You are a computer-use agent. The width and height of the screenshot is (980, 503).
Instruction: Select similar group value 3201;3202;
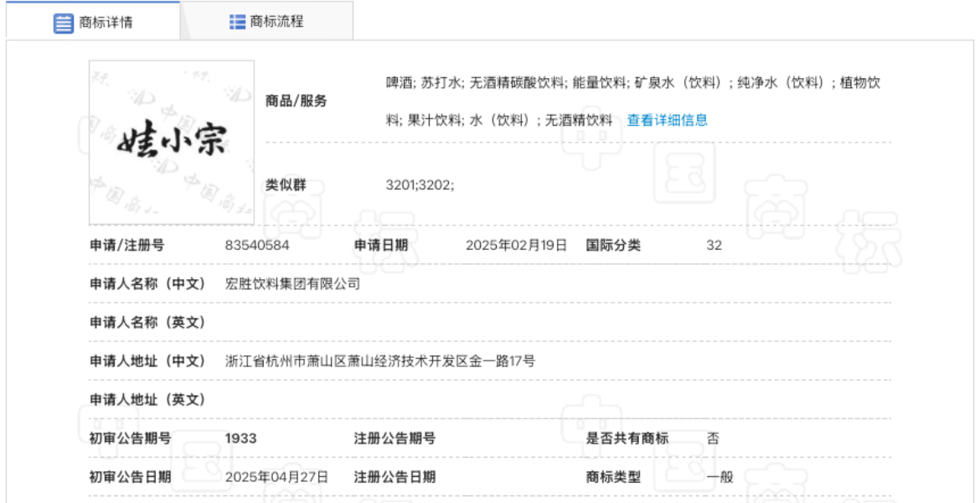click(x=420, y=185)
